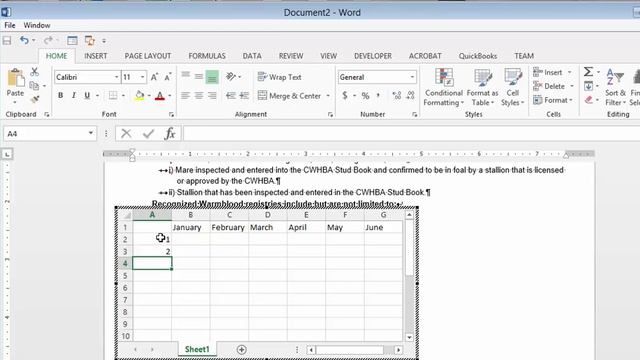Screen dimensions: 640x360
Task: Toggle Underline formatting
Action: (87, 96)
